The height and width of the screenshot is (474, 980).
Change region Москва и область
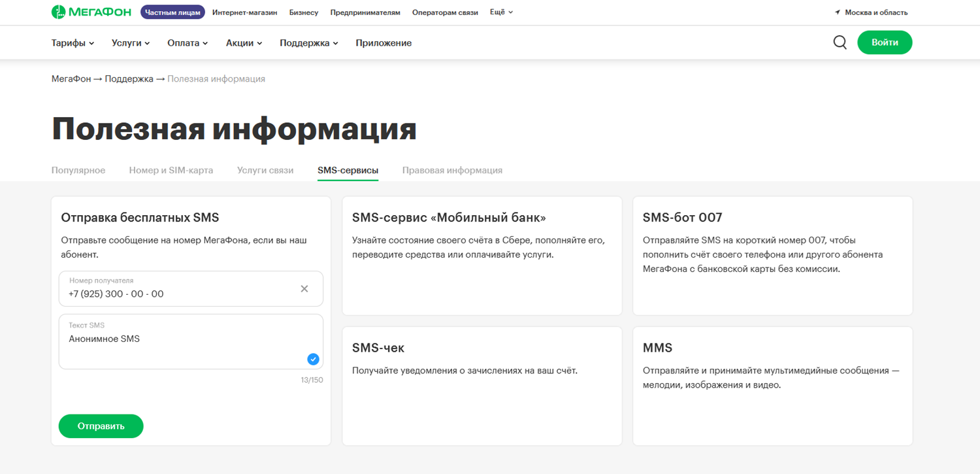(x=876, y=12)
